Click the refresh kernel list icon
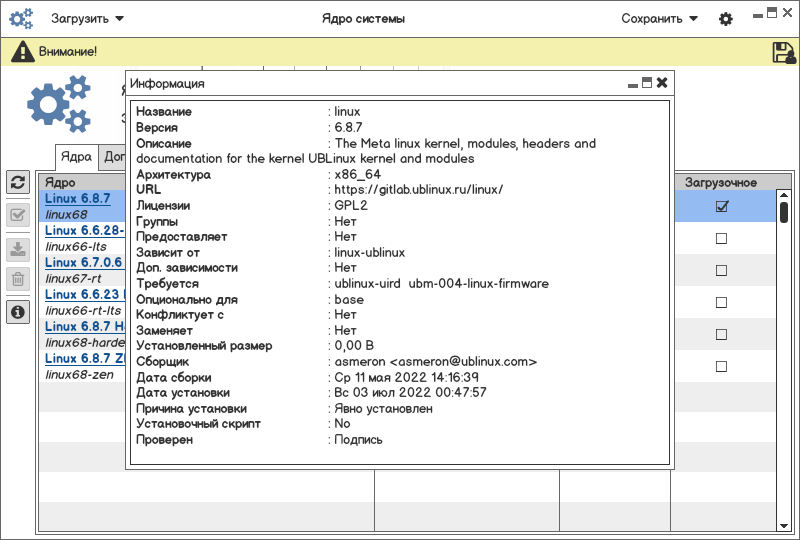 [18, 182]
